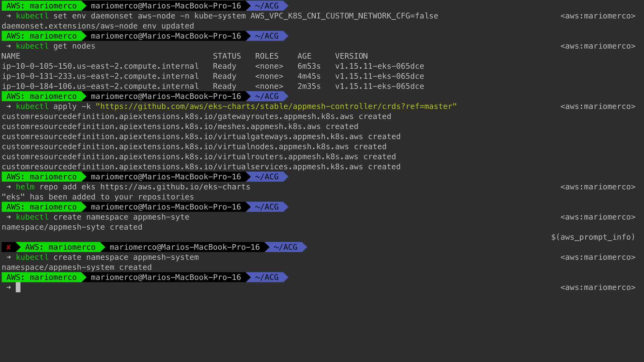Click the virtualgateways.appmesh.k8s.aws created line
Image resolution: width=644 pixels, height=362 pixels.
coord(201,137)
